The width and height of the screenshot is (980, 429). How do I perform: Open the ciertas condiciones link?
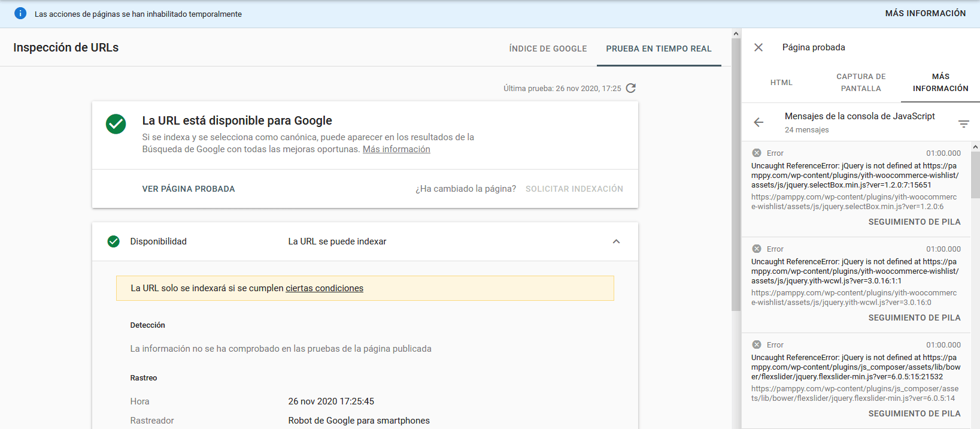click(x=324, y=288)
